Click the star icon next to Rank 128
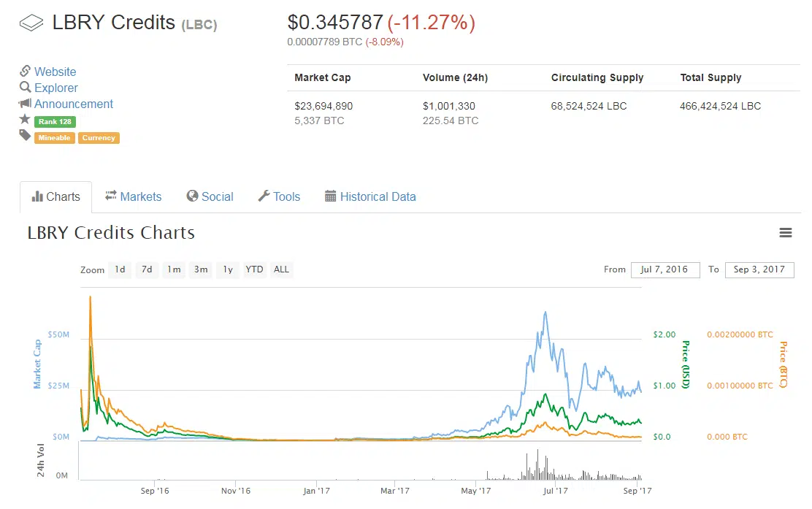 25,119
